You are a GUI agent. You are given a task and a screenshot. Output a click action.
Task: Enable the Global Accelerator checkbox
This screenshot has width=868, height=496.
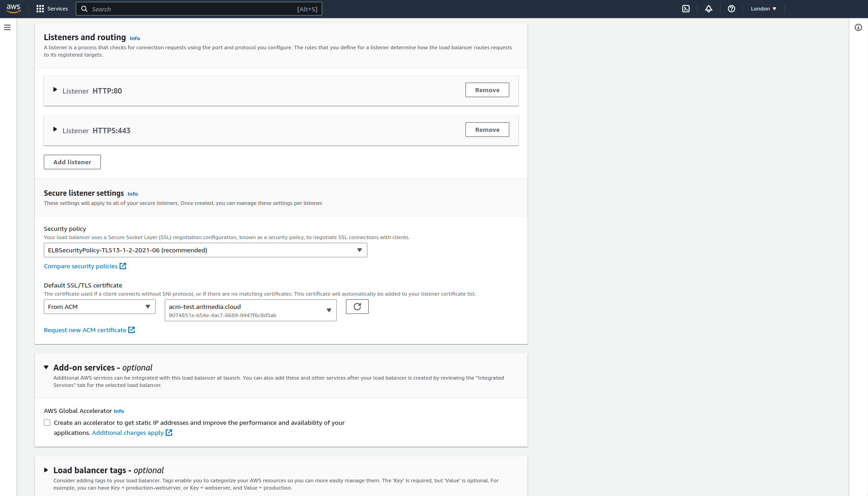tap(47, 423)
